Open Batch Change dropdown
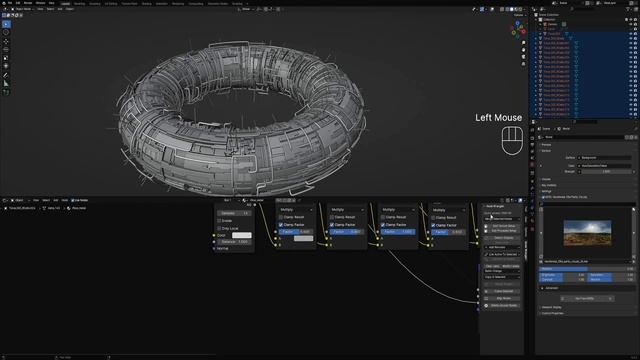This screenshot has width=640, height=360. pyautogui.click(x=502, y=271)
